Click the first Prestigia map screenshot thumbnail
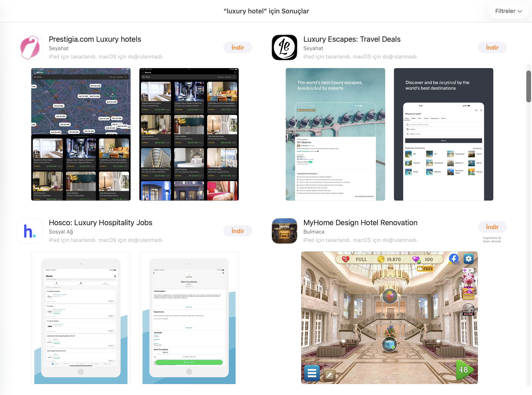Screen dimensions: 532x395 [81, 134]
